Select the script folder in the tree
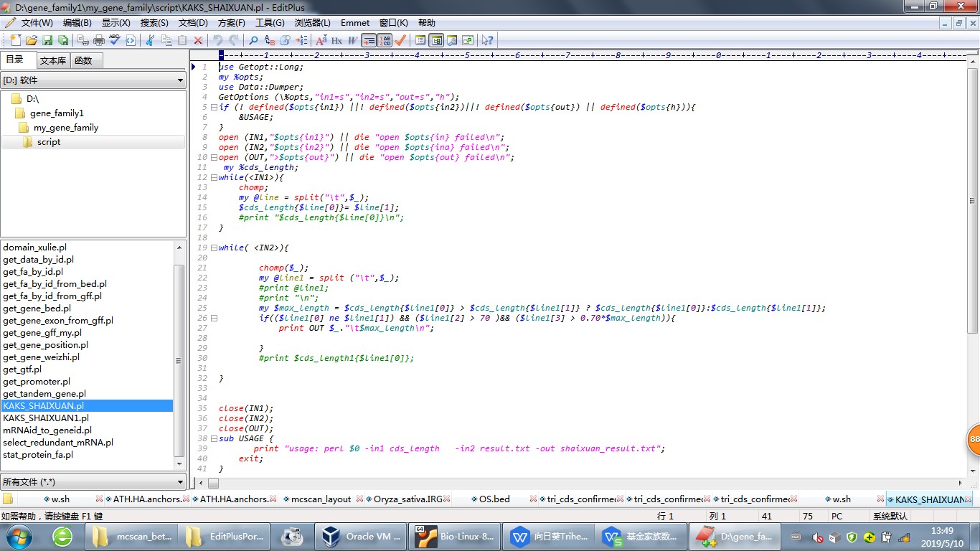Screen dimensions: 980x551 (49, 142)
